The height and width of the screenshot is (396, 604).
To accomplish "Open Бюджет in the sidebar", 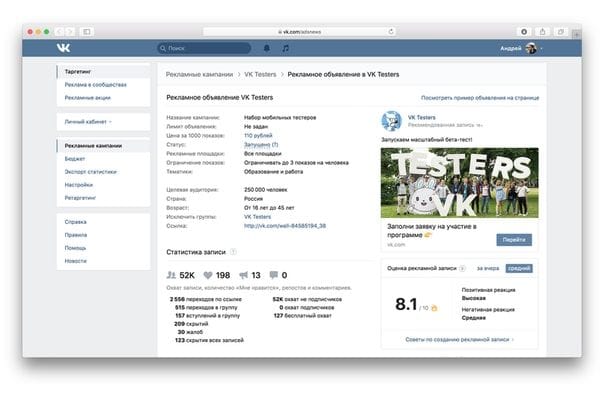I will [75, 159].
